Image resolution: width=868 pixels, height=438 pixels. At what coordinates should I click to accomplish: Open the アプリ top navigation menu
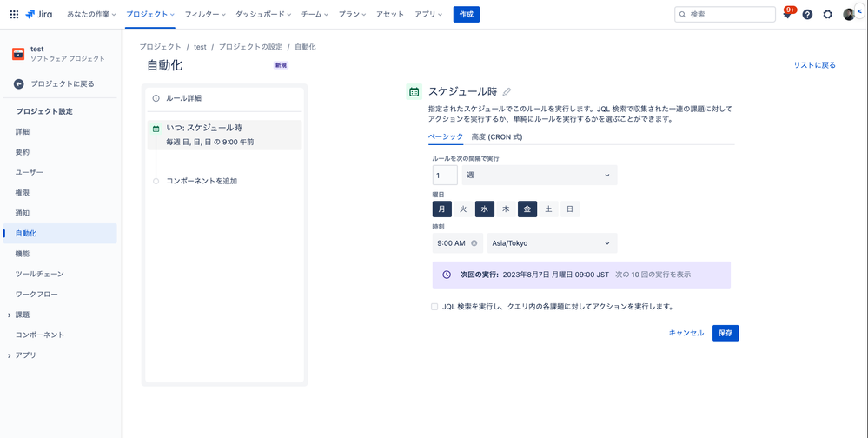tap(427, 15)
